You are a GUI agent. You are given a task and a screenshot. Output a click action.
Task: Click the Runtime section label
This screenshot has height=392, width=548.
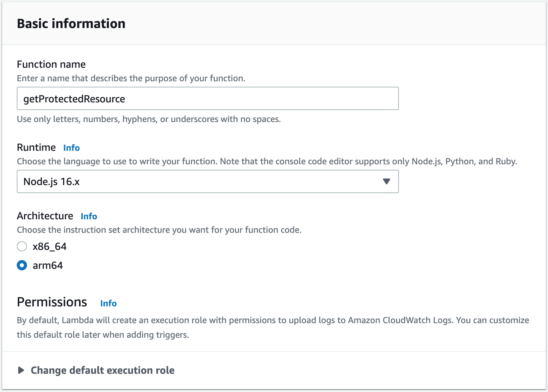(x=36, y=147)
